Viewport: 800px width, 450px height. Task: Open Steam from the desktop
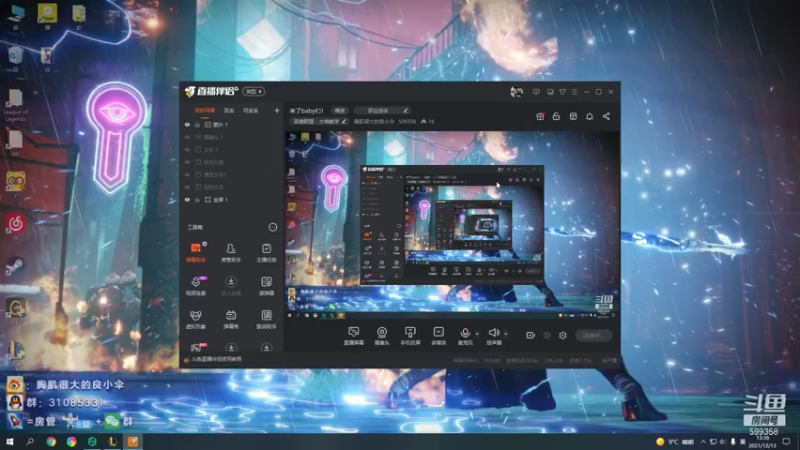pyautogui.click(x=15, y=268)
